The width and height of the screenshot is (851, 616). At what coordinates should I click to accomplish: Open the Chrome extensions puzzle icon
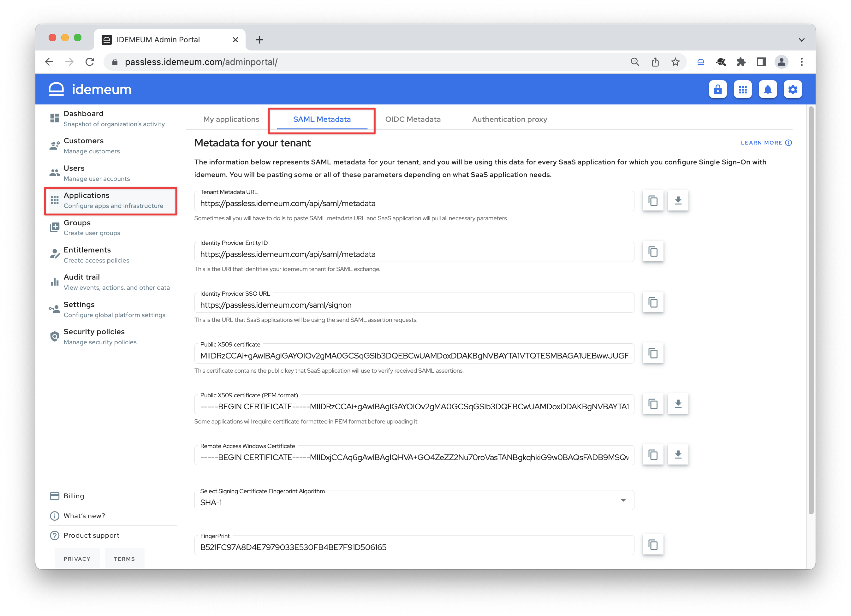(741, 62)
